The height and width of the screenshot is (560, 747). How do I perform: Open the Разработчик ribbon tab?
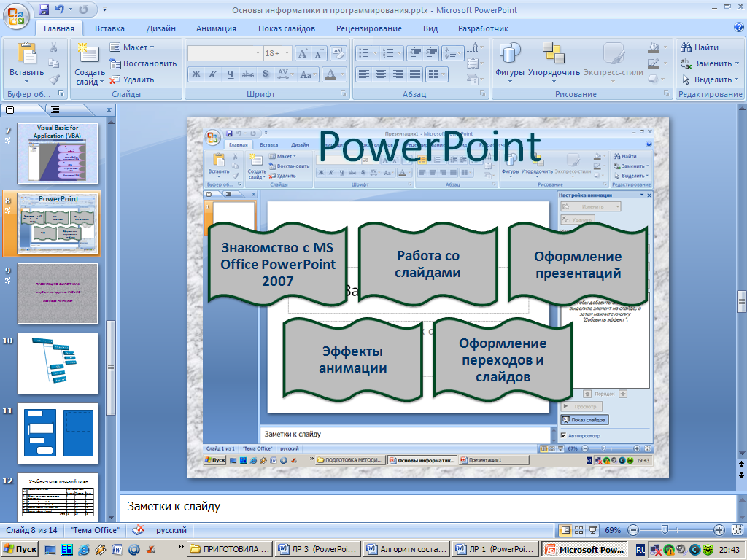click(483, 28)
